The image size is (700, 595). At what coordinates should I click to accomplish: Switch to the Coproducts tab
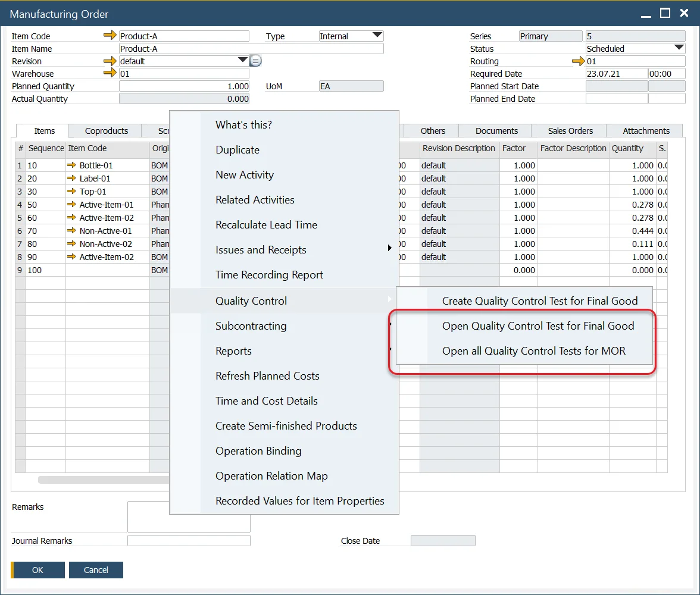click(106, 131)
